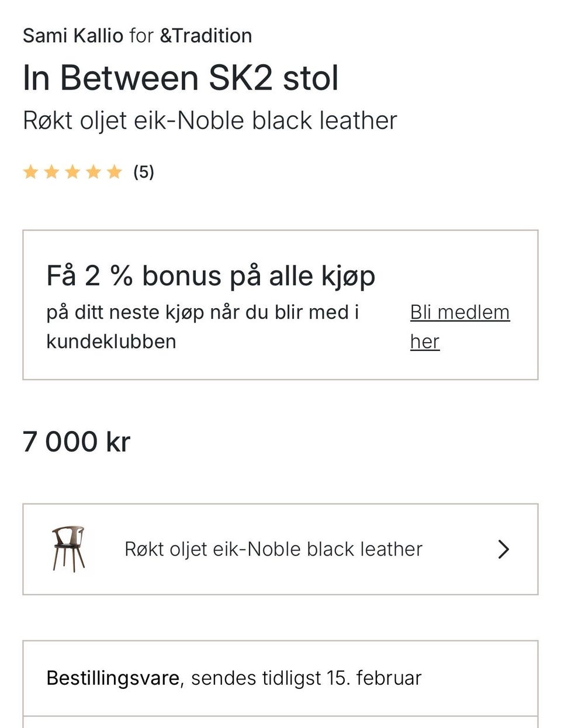Click the first rating star
The width and height of the screenshot is (561, 728).
point(30,172)
